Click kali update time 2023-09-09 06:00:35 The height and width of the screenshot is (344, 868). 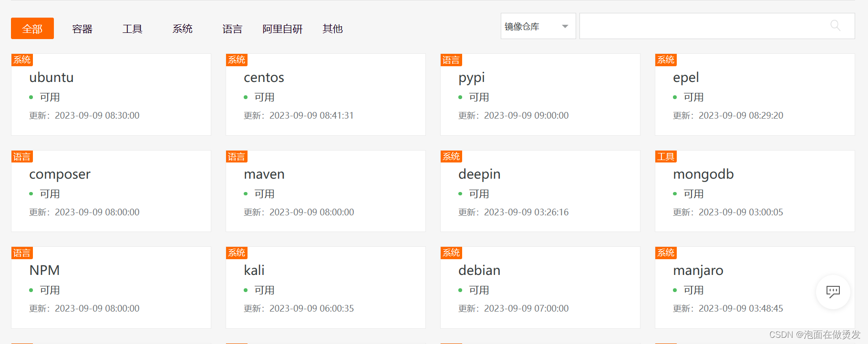311,308
